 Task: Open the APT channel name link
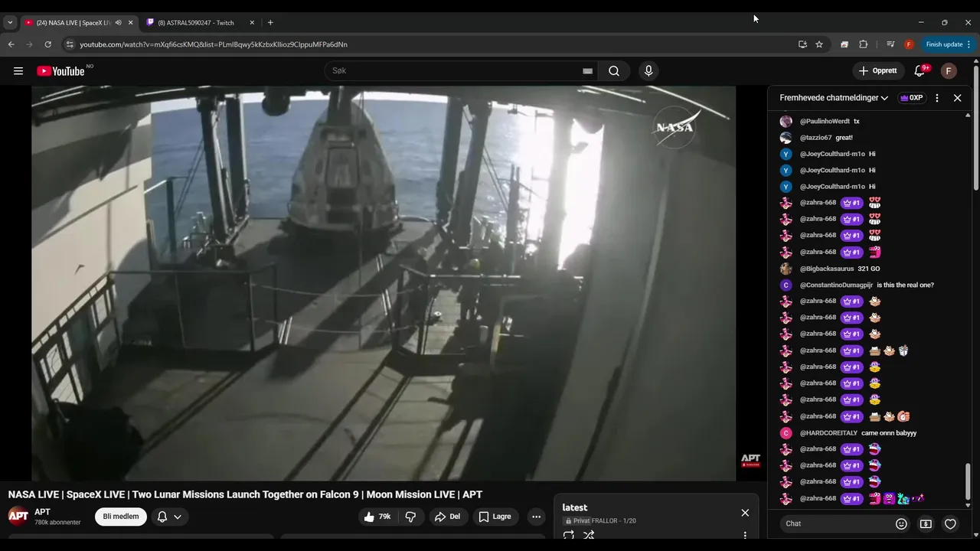coord(42,512)
